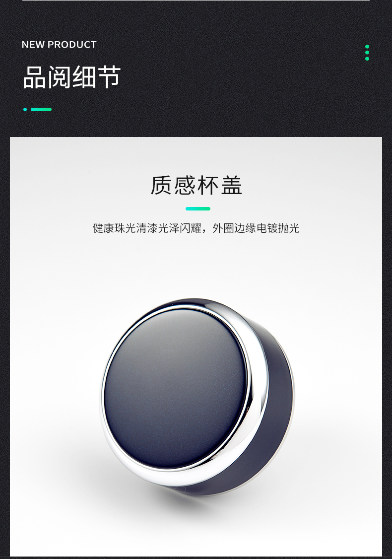Click the 质感杯盖 title

click(196, 185)
